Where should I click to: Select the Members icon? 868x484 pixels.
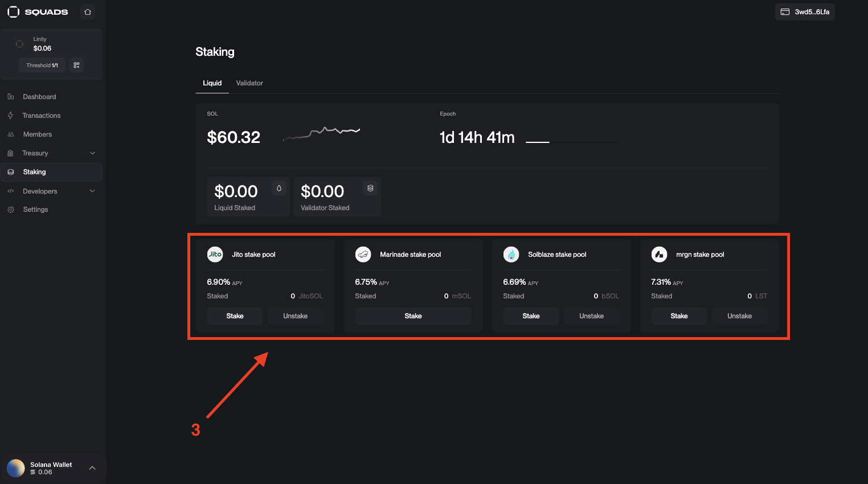[x=11, y=134]
